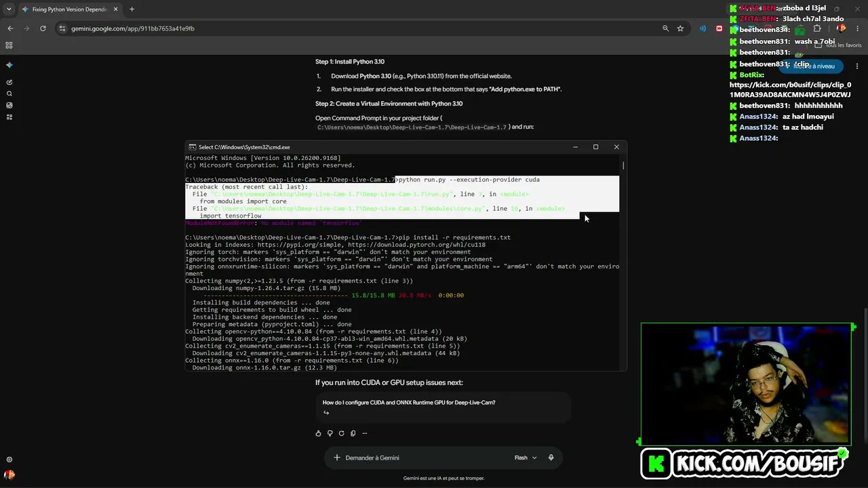Open the Gems icon in the Gemini sidebar

point(9,117)
